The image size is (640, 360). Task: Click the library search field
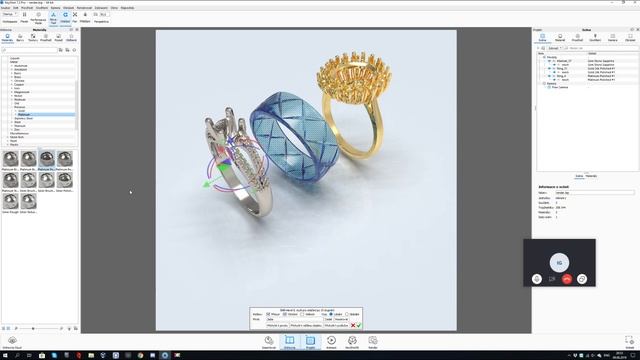(x=29, y=50)
